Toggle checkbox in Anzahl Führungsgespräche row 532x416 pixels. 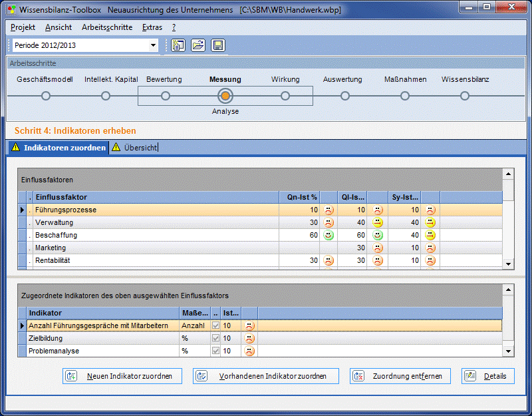[215, 325]
